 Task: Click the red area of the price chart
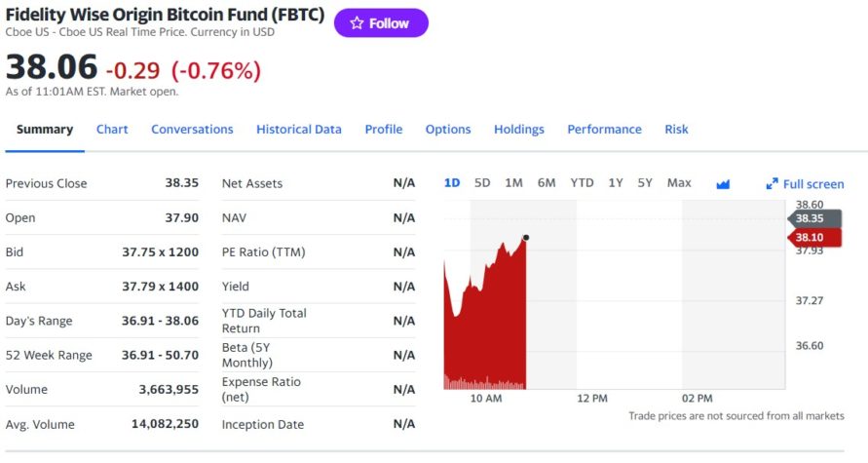pyautogui.click(x=487, y=327)
